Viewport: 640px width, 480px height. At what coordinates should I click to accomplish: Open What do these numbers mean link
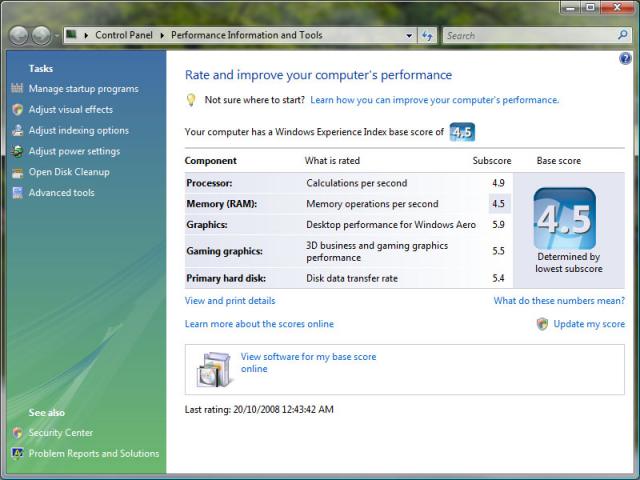559,301
